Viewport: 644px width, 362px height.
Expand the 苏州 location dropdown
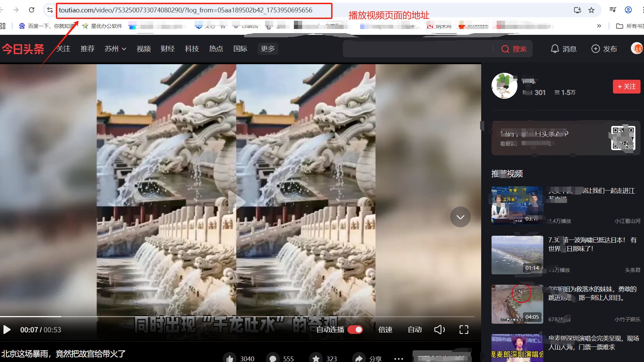click(115, 49)
